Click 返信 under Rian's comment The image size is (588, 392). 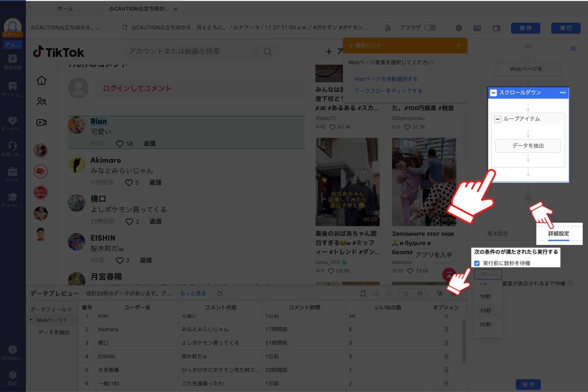[149, 144]
